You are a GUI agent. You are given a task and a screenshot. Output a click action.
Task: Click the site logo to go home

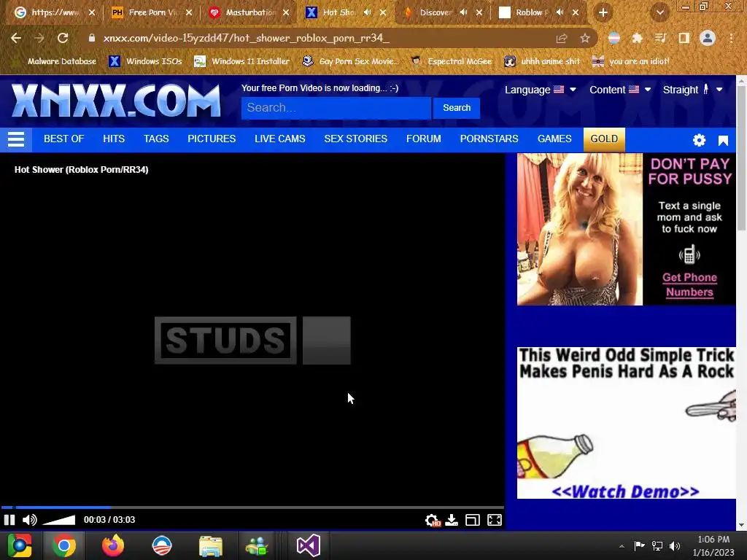[116, 101]
